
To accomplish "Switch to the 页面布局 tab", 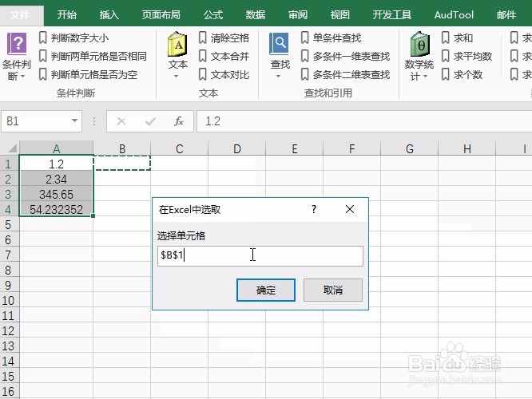I will coord(161,14).
